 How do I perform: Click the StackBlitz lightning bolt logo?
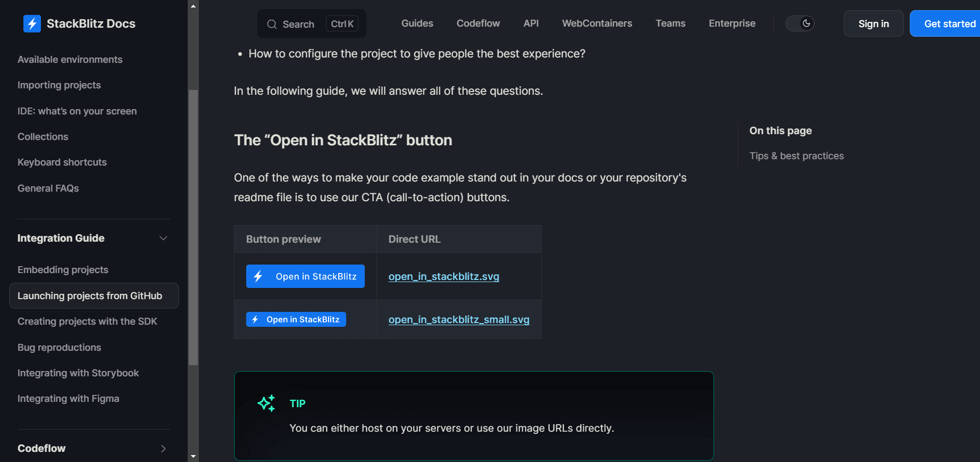click(x=32, y=23)
